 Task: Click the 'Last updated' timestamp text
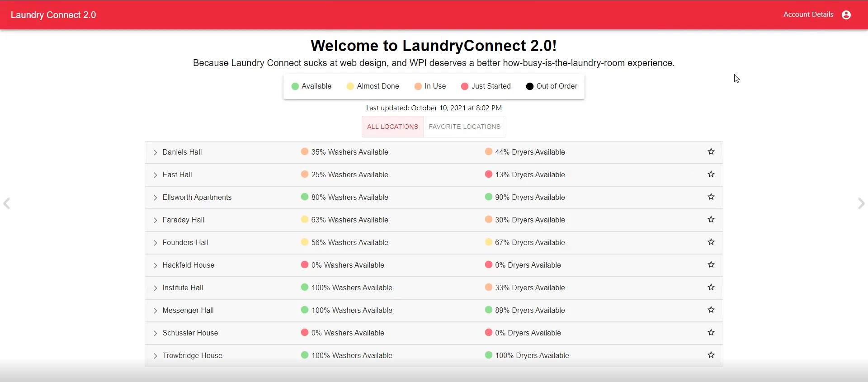pos(434,108)
